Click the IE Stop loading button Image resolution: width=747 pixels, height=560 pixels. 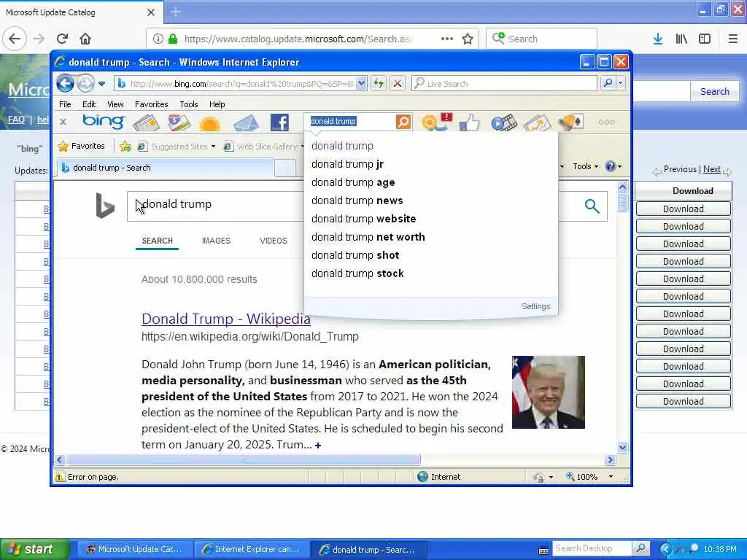(x=398, y=83)
